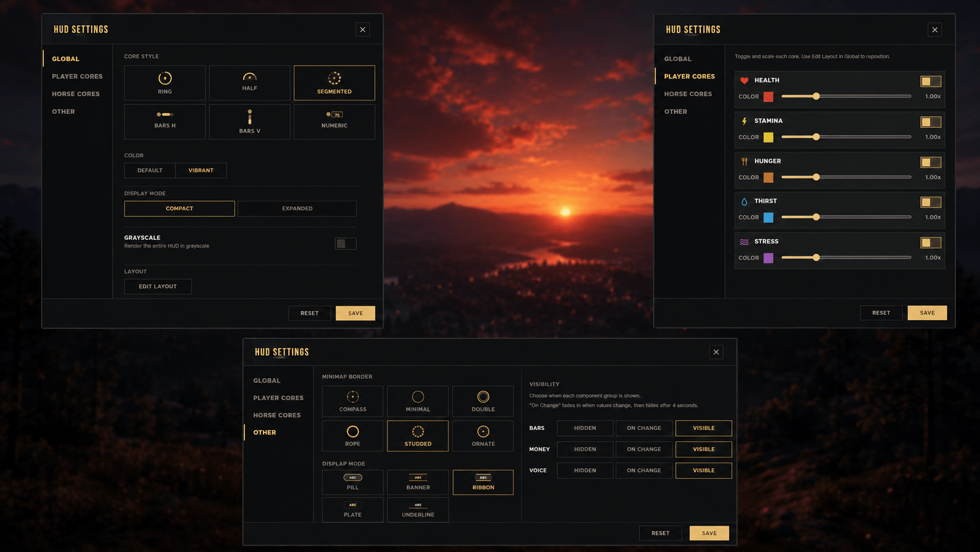
Task: Click the Hunger scale slider
Action: (846, 177)
